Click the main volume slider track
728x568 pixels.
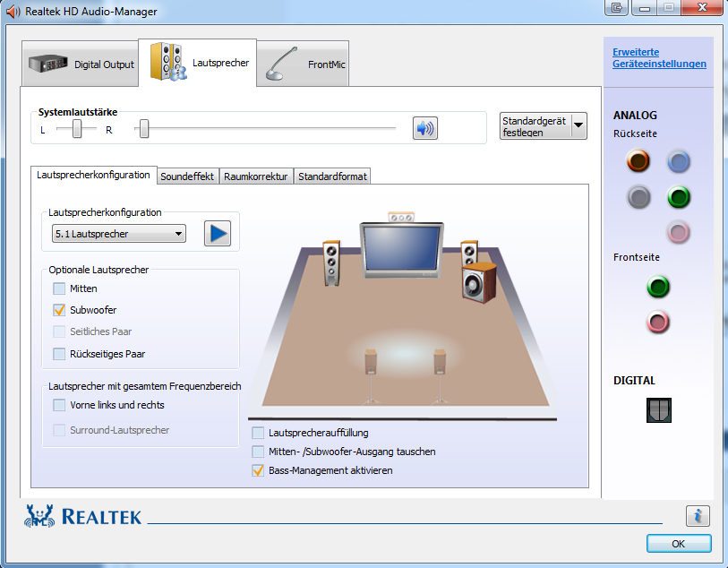[265, 128]
